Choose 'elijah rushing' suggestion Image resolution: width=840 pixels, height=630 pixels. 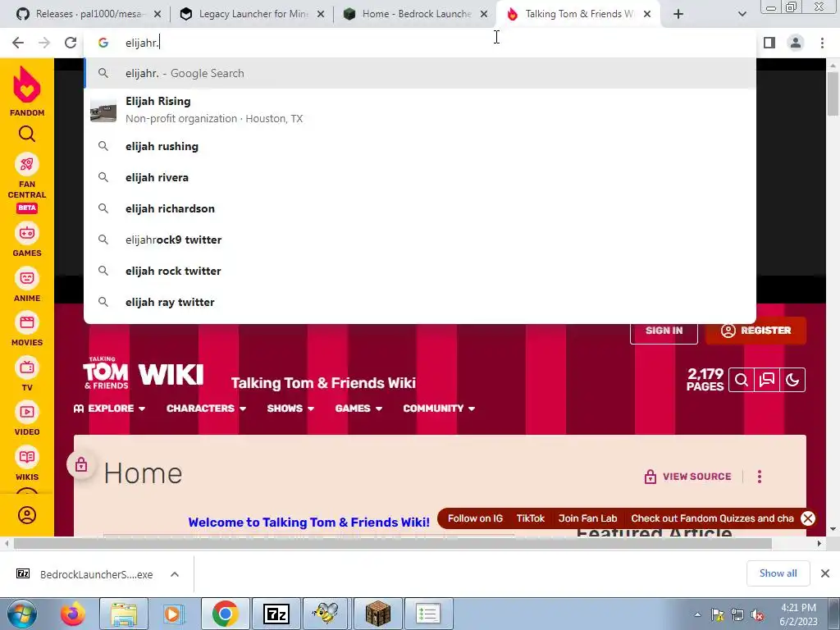click(419, 146)
